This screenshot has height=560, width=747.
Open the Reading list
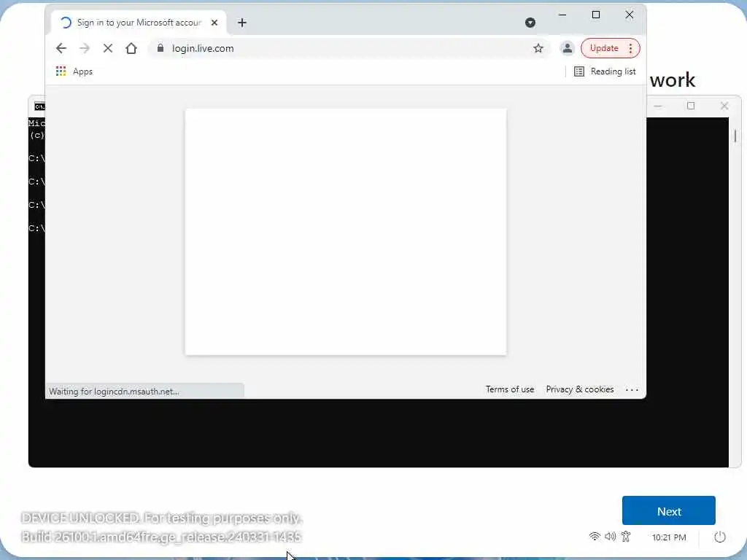click(605, 71)
